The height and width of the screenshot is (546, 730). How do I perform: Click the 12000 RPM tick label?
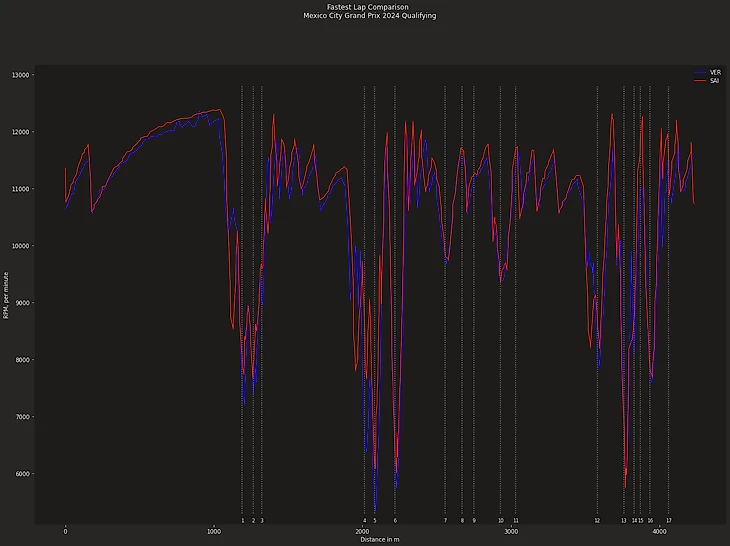pos(20,132)
